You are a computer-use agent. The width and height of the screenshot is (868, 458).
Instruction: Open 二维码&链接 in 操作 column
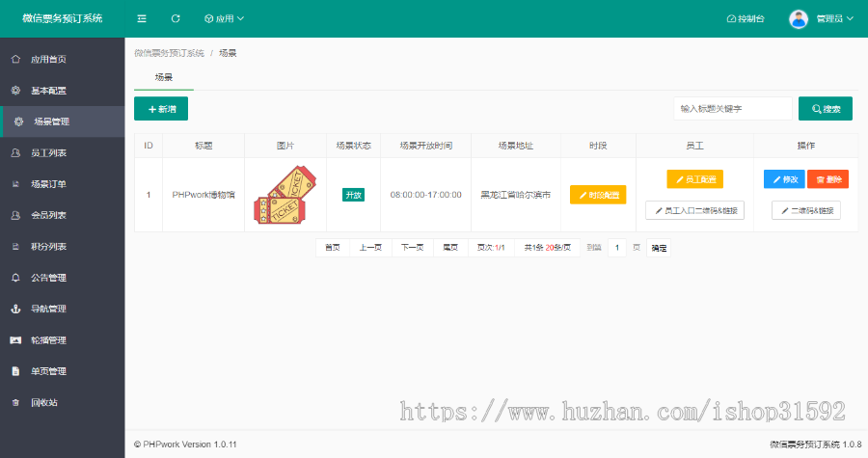pos(806,210)
